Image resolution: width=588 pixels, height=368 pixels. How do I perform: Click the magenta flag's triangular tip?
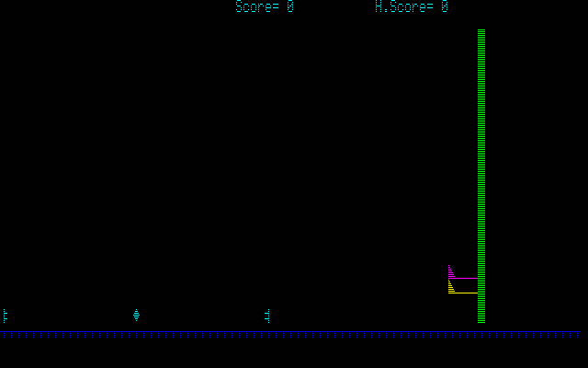point(450,270)
